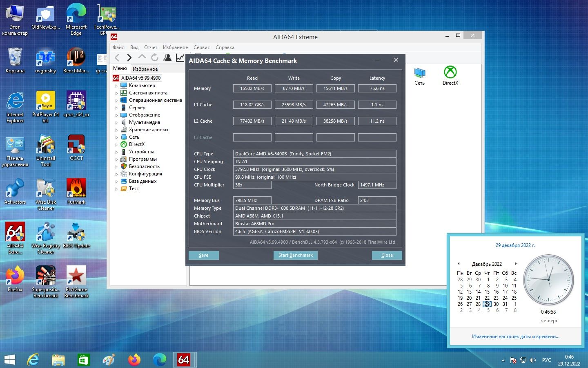Click the user profile toolbar icon in AIDA64
Viewport: 588px width, 368px height.
click(x=167, y=58)
